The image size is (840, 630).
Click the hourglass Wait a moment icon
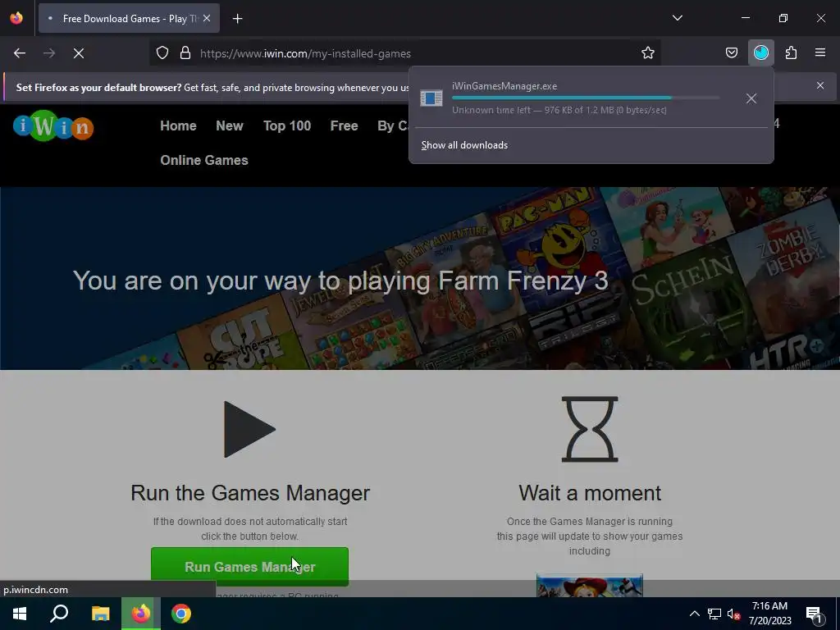pyautogui.click(x=590, y=429)
